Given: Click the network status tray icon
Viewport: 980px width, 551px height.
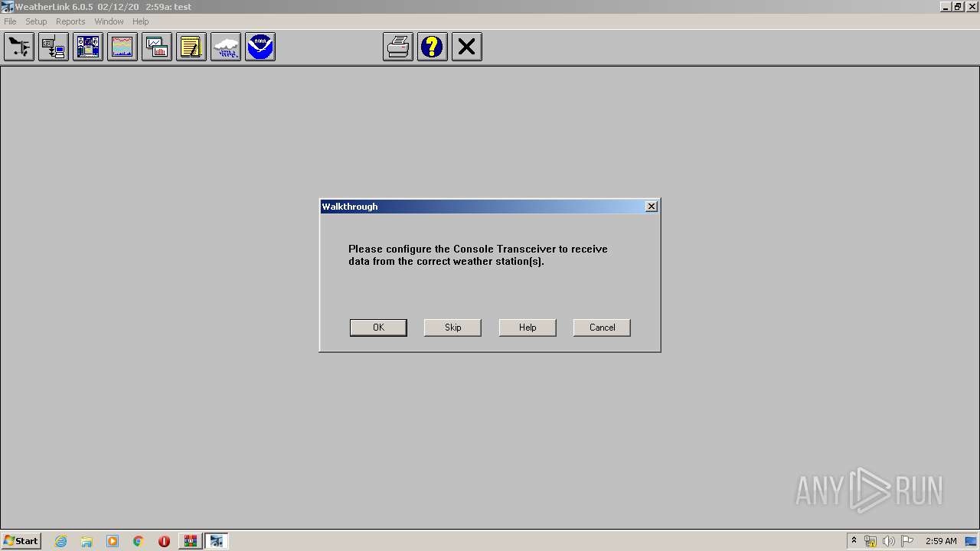Looking at the screenshot, I should [871, 541].
